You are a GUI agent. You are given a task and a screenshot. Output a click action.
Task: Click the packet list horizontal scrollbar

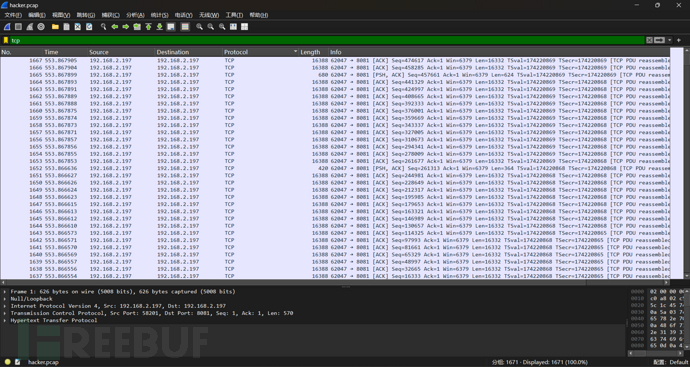pos(335,283)
